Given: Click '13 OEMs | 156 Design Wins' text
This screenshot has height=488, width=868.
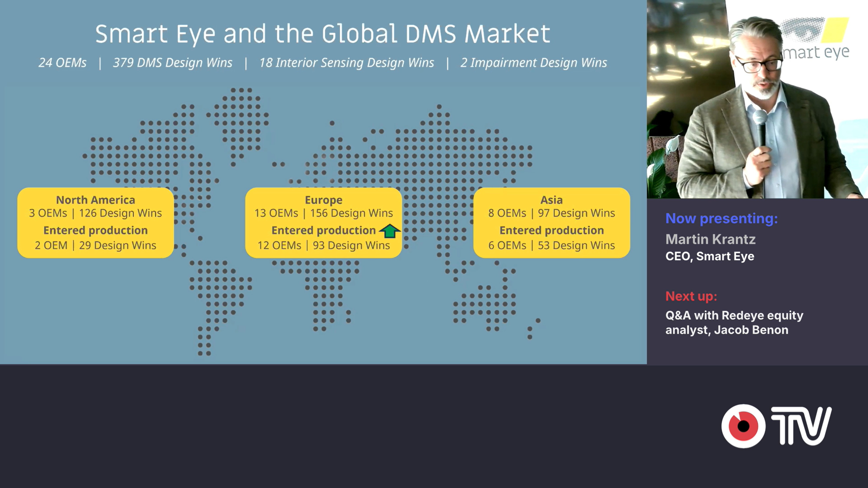Looking at the screenshot, I should pos(324,213).
